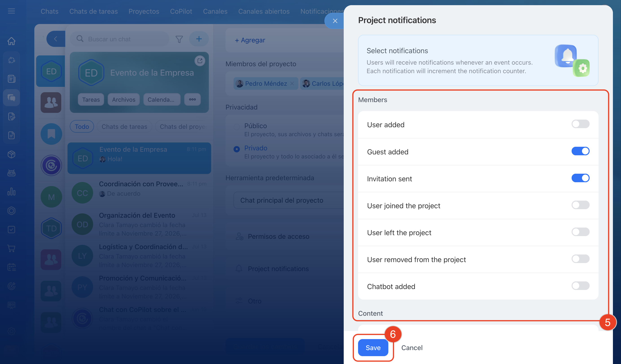Viewport: 621px width, 364px height.
Task: Create a new chat with plus icon
Action: [199, 39]
